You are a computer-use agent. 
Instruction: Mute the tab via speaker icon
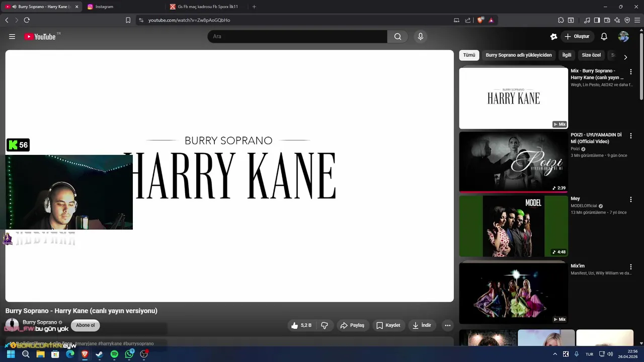point(14,7)
